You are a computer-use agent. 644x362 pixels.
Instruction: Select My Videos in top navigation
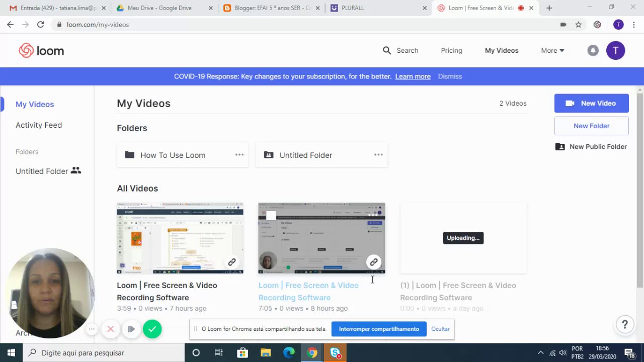coord(502,50)
